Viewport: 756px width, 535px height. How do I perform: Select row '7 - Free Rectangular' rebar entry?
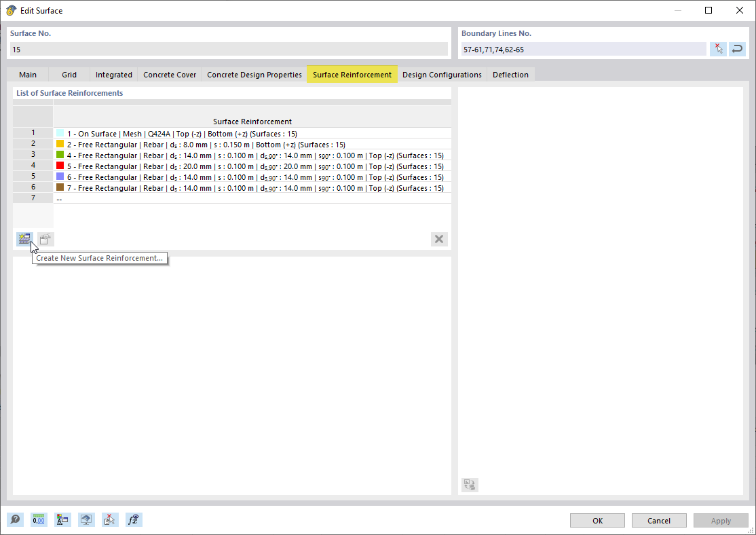[252, 187]
